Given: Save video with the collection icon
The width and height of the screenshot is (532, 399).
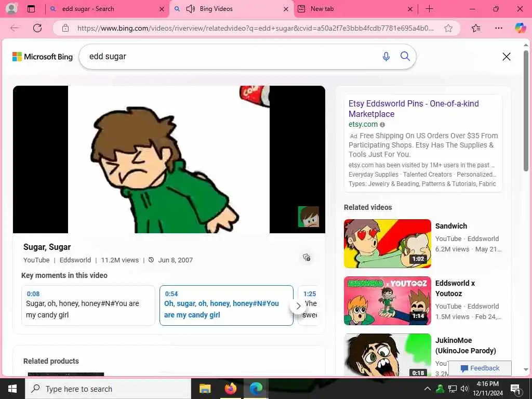Looking at the screenshot, I should (307, 258).
